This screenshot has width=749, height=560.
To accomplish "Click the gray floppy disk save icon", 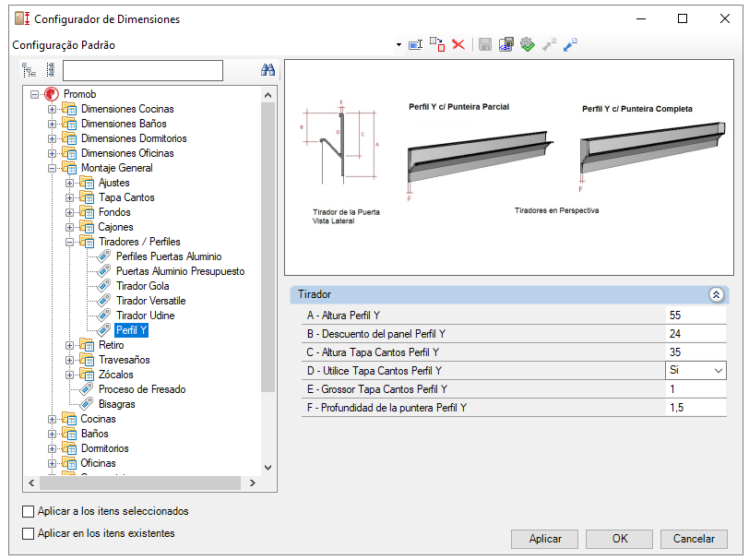I will 485,44.
